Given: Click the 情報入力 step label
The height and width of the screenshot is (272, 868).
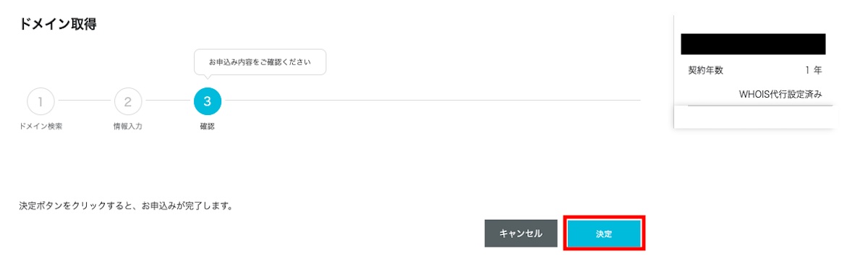Looking at the screenshot, I should click(x=128, y=127).
